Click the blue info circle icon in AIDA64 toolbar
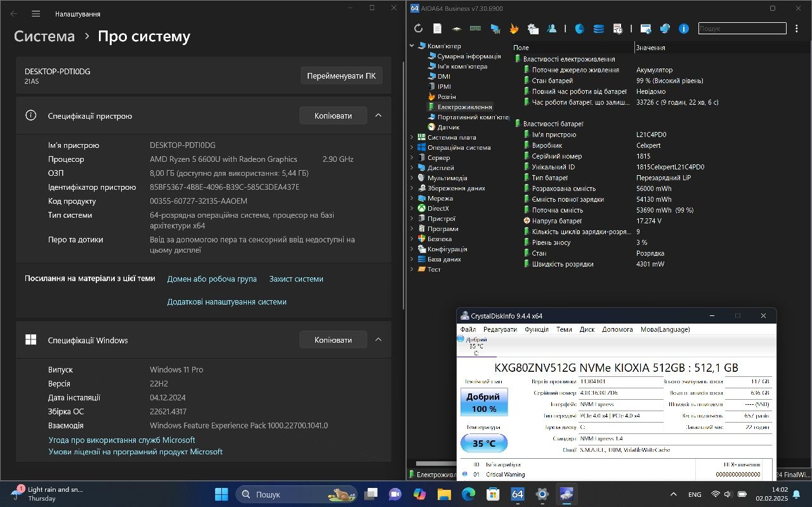Viewport: 812px width, 507px height. [684, 29]
